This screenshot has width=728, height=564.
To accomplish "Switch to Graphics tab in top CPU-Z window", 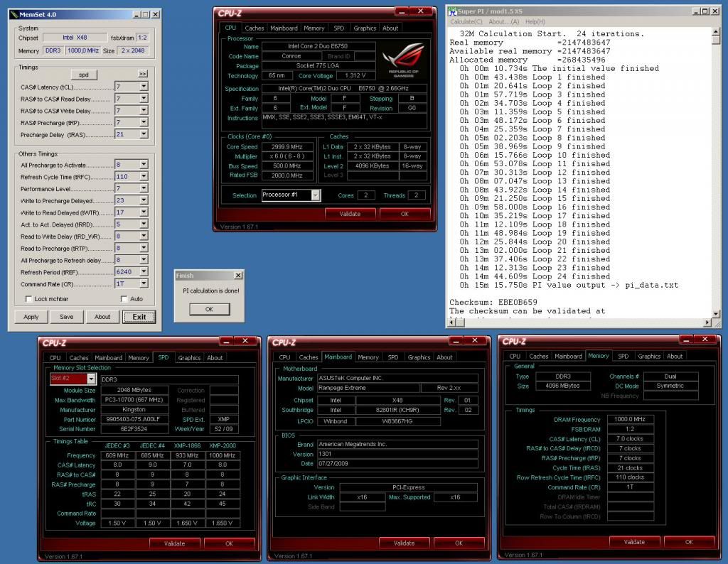I will coord(365,28).
